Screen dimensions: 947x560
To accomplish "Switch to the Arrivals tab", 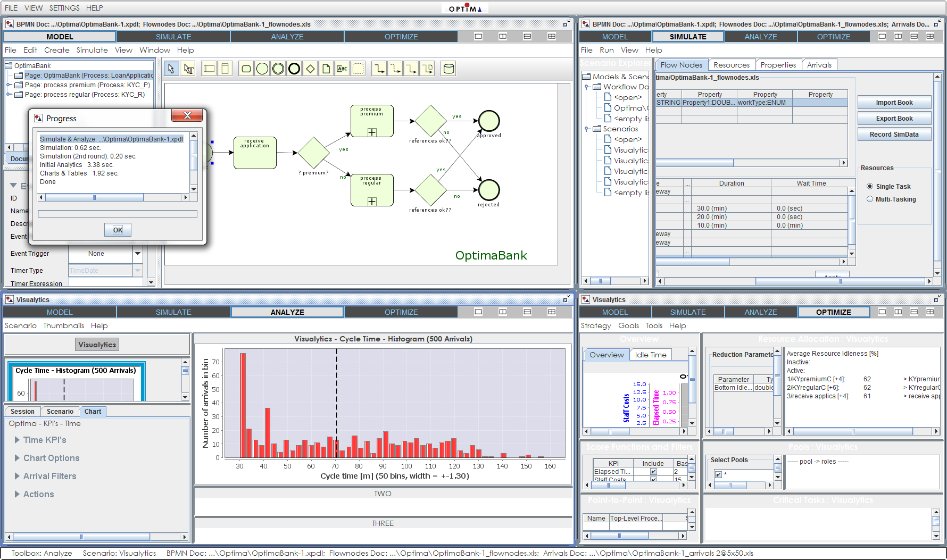I will pos(819,65).
